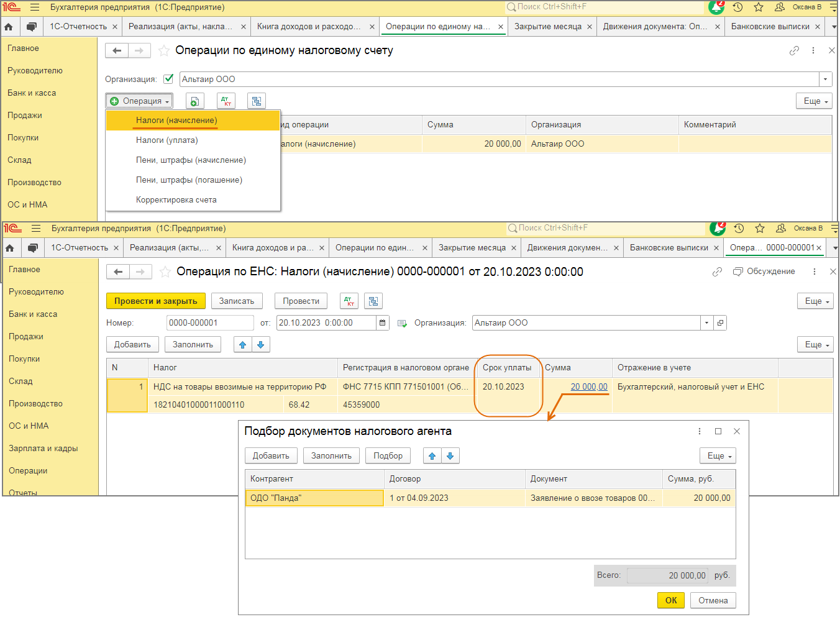The image size is (840, 617).
Task: Open the history clock icon in the Операции по единому налоговому счету window
Action: [x=737, y=7]
